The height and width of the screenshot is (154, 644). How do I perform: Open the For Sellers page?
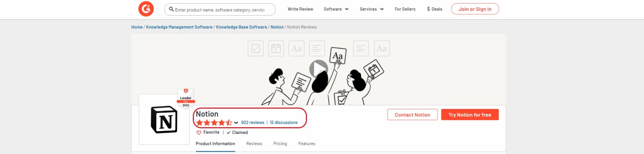click(405, 9)
